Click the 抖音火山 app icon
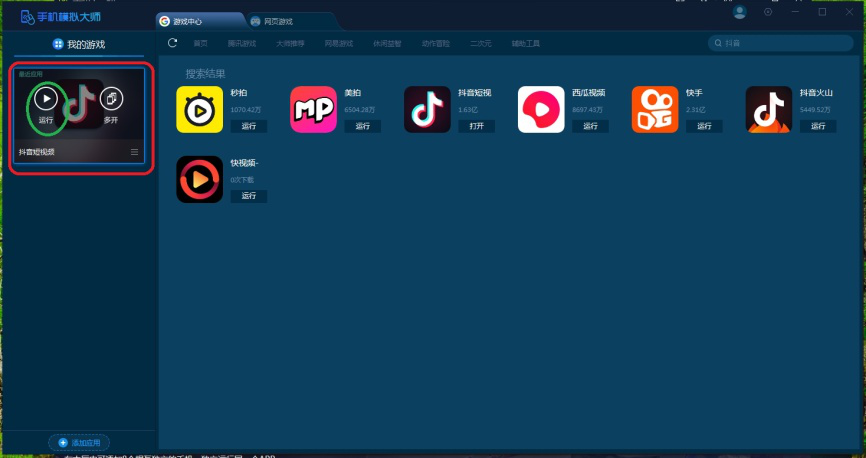866x458 pixels. click(769, 109)
